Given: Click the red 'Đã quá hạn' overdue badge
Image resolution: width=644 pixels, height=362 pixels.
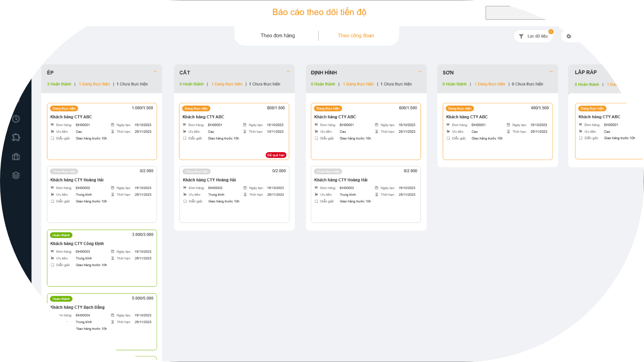Looking at the screenshot, I should tap(276, 155).
